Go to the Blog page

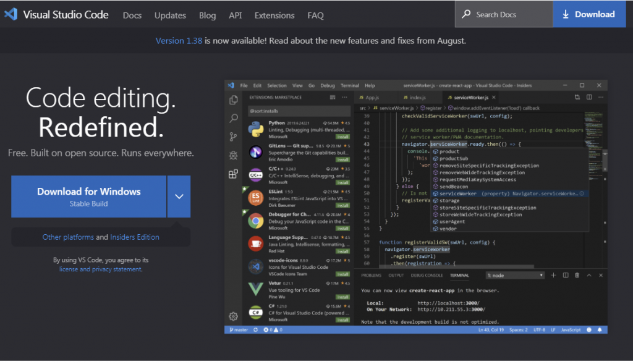click(x=207, y=15)
